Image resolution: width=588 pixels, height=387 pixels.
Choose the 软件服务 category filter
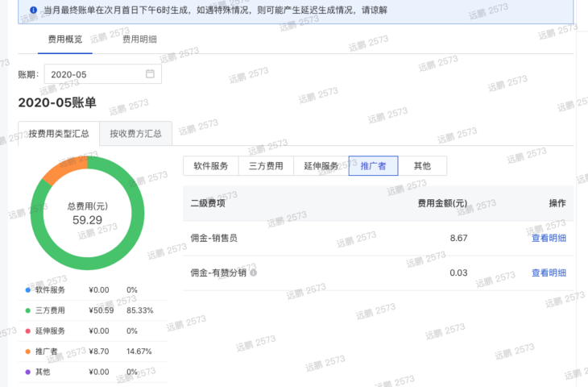pos(210,166)
